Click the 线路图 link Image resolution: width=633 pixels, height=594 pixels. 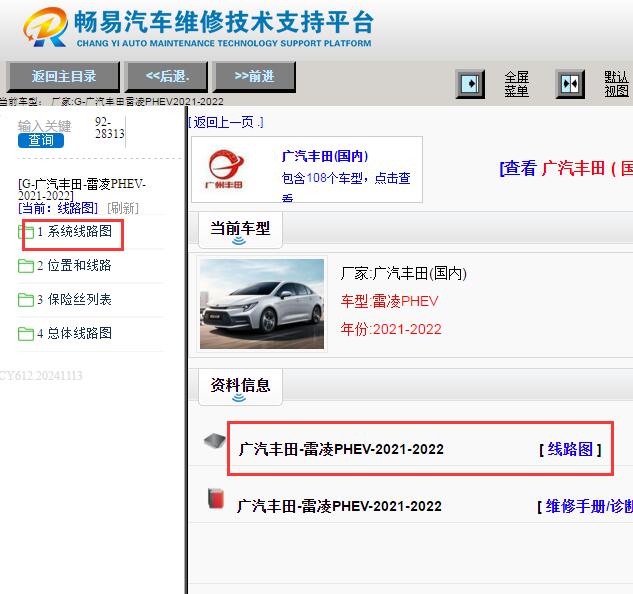pyautogui.click(x=570, y=449)
